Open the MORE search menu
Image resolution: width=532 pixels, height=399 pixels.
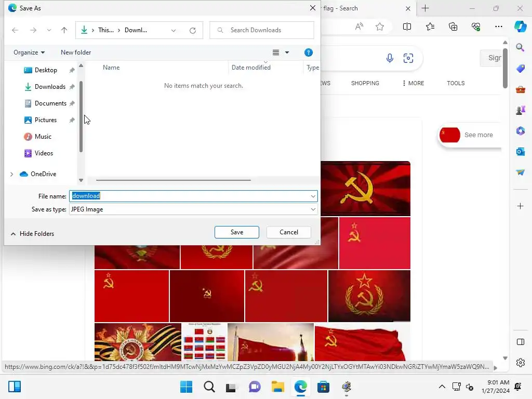413,83
